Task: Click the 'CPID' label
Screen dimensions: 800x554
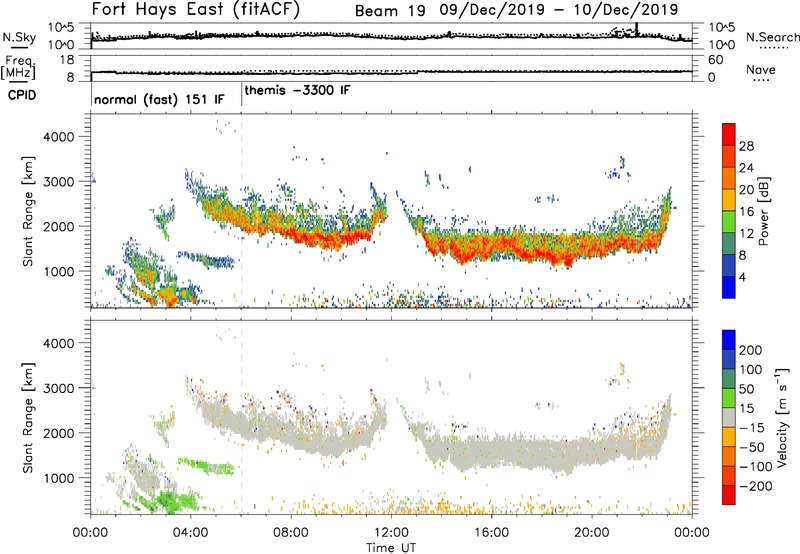Action: click(x=22, y=95)
